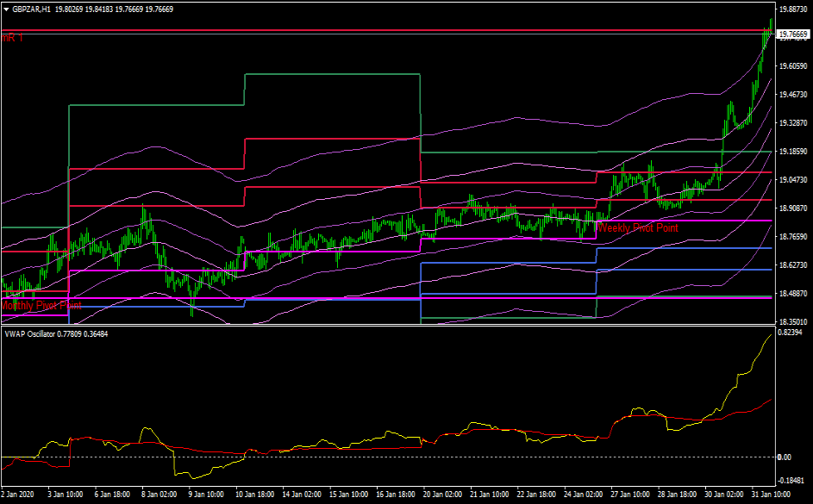Select the Monthly Pivot Point label
Viewport: 813px width, 504px height.
pyautogui.click(x=41, y=306)
